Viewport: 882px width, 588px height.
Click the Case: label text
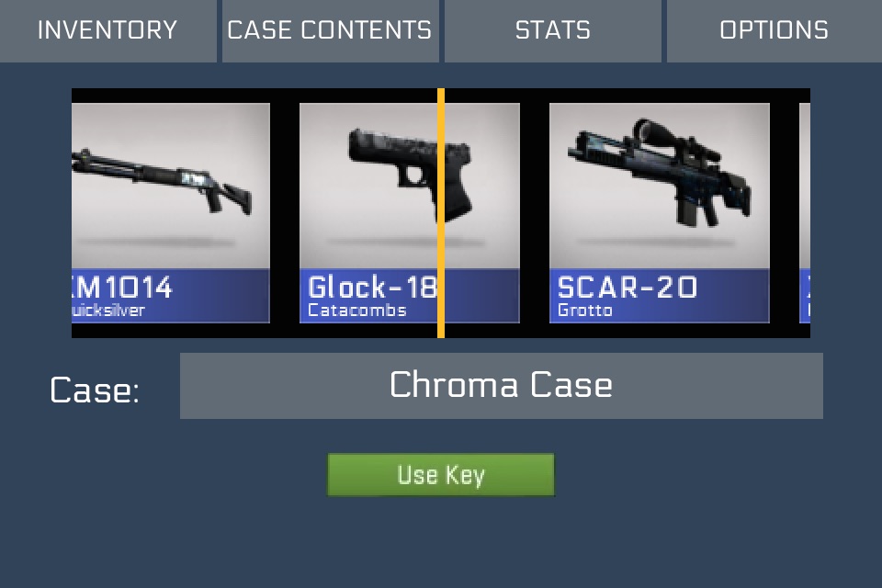point(94,390)
